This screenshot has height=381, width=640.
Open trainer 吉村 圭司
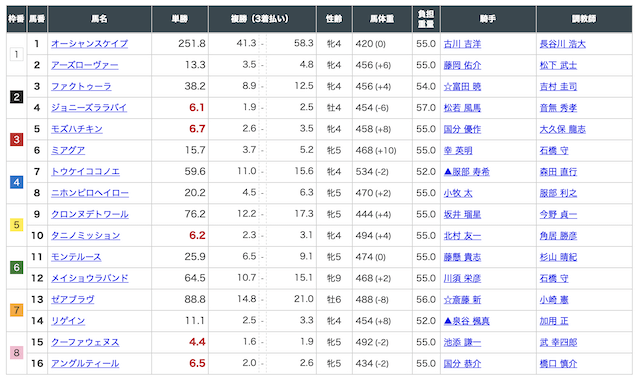point(558,86)
